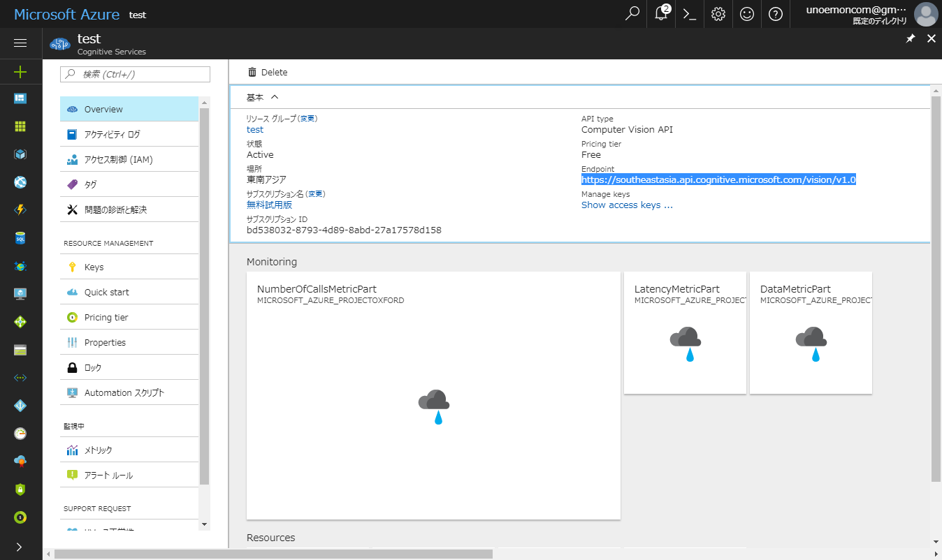Check notifications via the bell icon
The width and height of the screenshot is (942, 560).
[660, 14]
